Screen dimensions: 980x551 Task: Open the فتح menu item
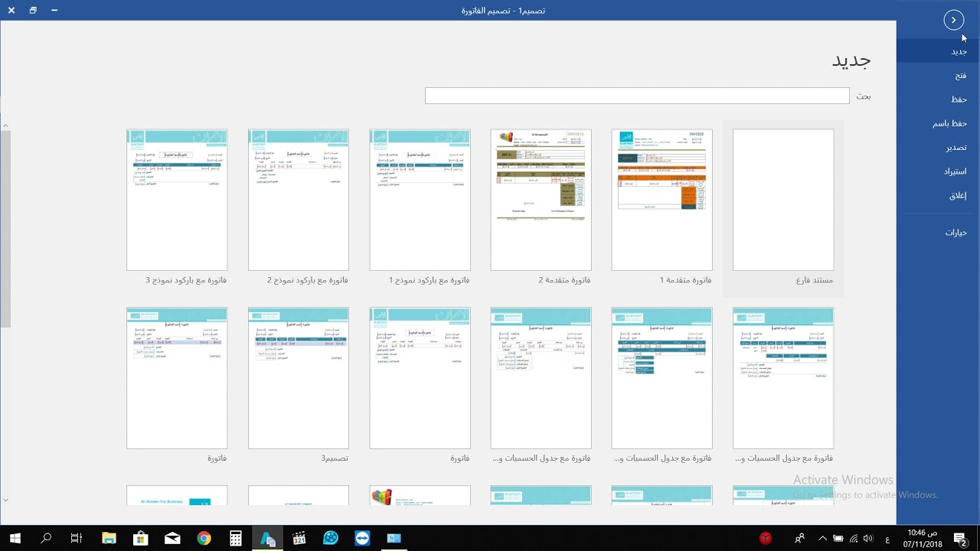[x=938, y=75]
